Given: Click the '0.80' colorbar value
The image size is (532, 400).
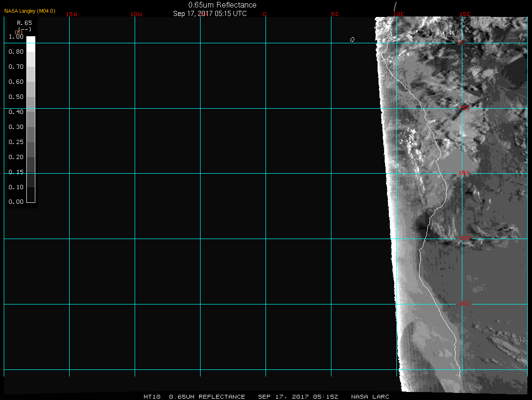Looking at the screenshot, I should 16,52.
